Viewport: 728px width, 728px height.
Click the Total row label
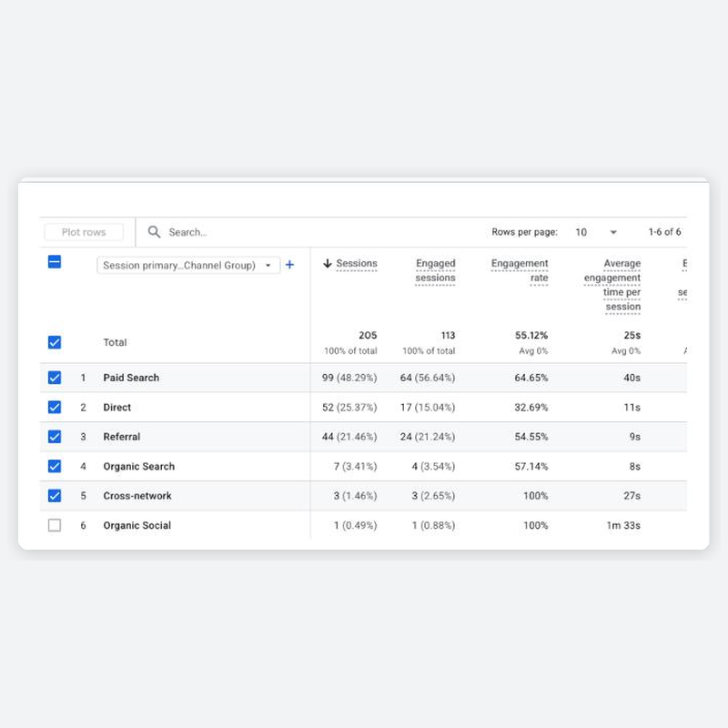click(115, 342)
